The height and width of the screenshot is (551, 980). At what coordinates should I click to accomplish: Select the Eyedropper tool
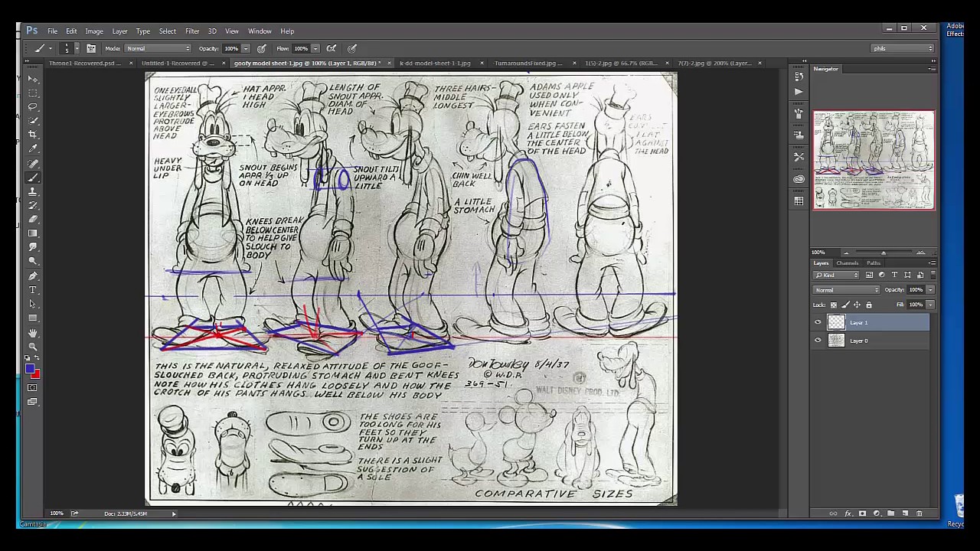point(33,148)
